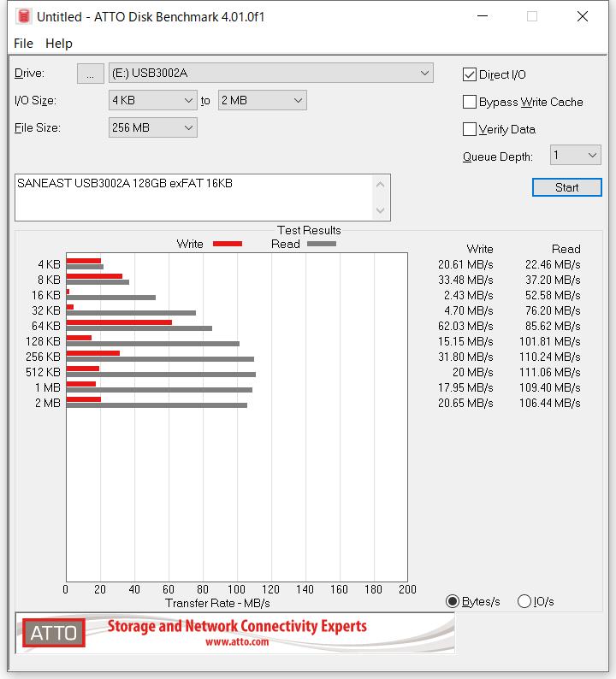Screen dimensions: 616x679
Task: Click the 2 MB read value 106.44 MB/s
Action: coord(550,403)
